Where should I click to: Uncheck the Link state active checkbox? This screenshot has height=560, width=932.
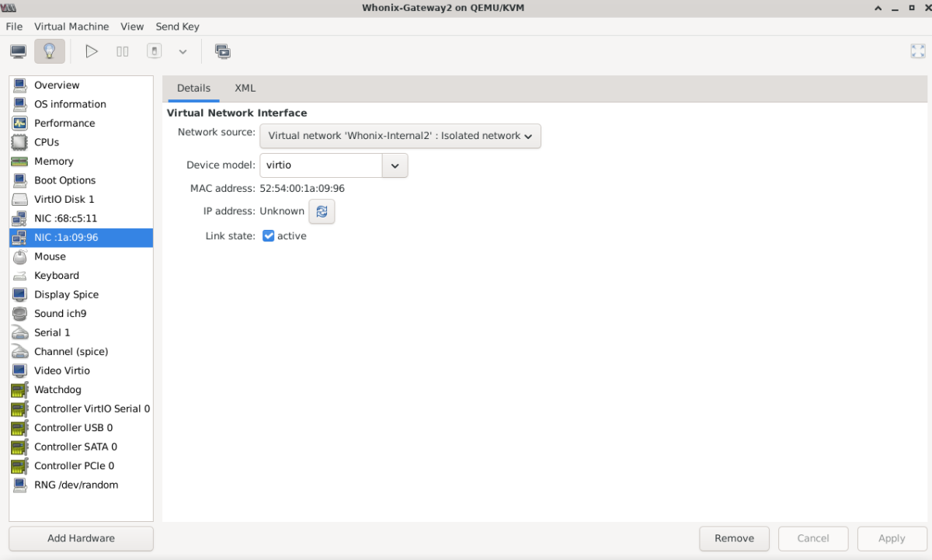(269, 236)
